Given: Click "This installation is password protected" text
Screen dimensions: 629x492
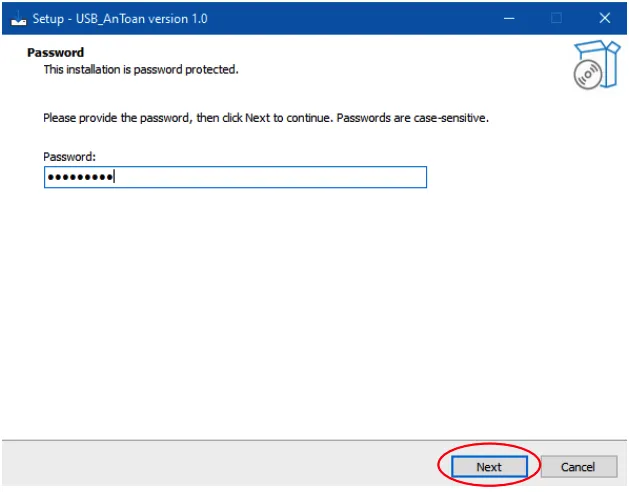Looking at the screenshot, I should pos(141,70).
